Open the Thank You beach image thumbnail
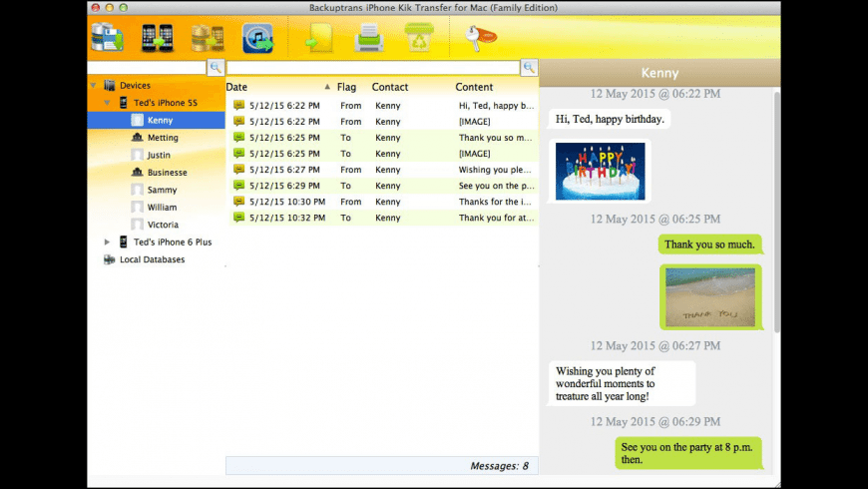 pos(710,297)
